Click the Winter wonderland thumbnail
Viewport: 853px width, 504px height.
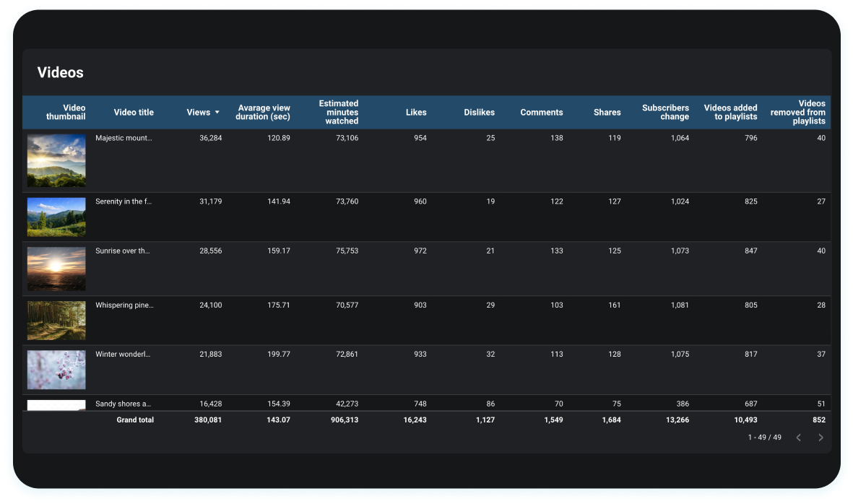pyautogui.click(x=56, y=369)
